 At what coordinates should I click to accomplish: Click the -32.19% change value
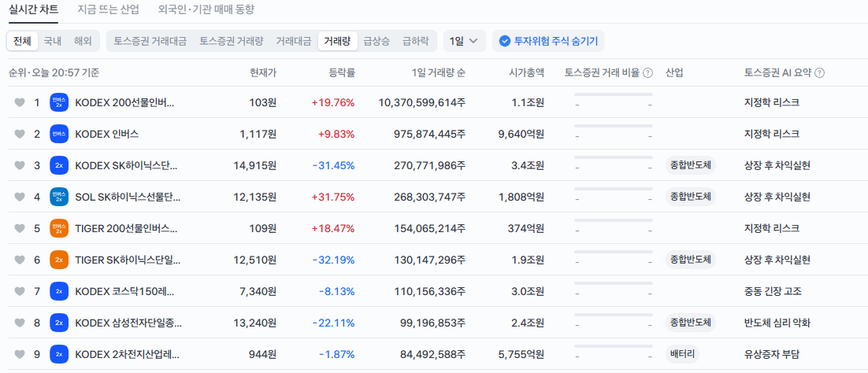tap(333, 260)
